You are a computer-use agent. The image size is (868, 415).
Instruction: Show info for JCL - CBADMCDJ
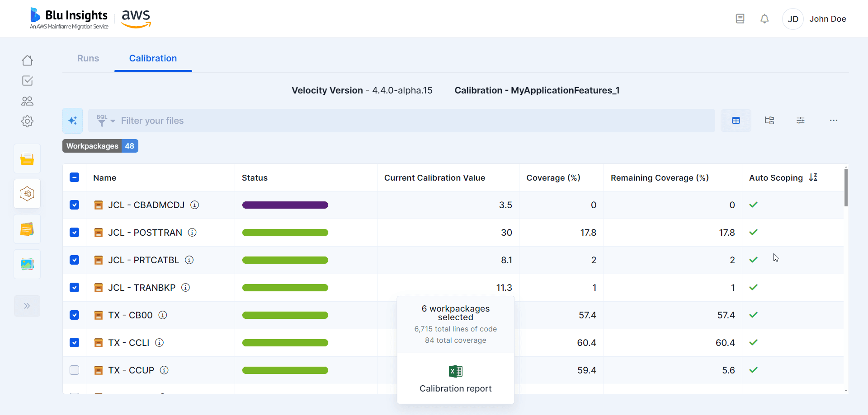point(195,205)
